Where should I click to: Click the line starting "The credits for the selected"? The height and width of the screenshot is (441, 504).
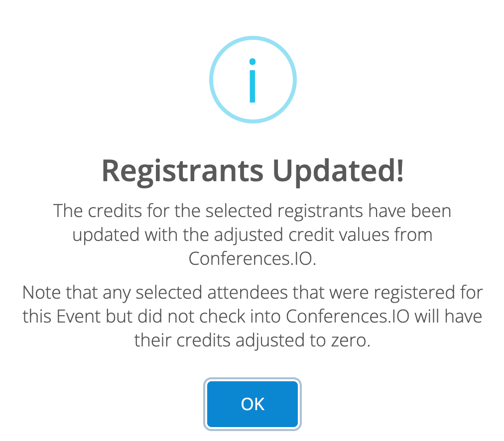pyautogui.click(x=252, y=211)
